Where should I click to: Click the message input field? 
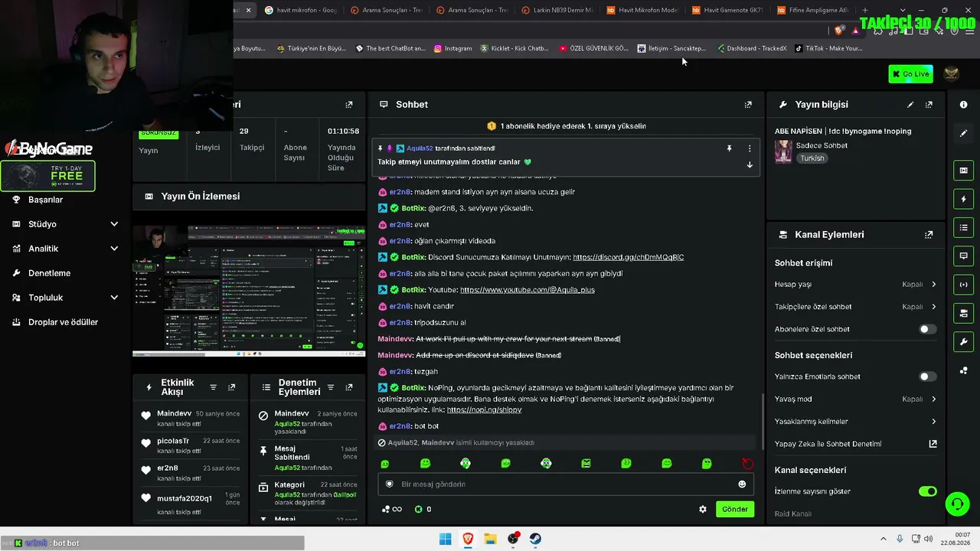coord(566,484)
